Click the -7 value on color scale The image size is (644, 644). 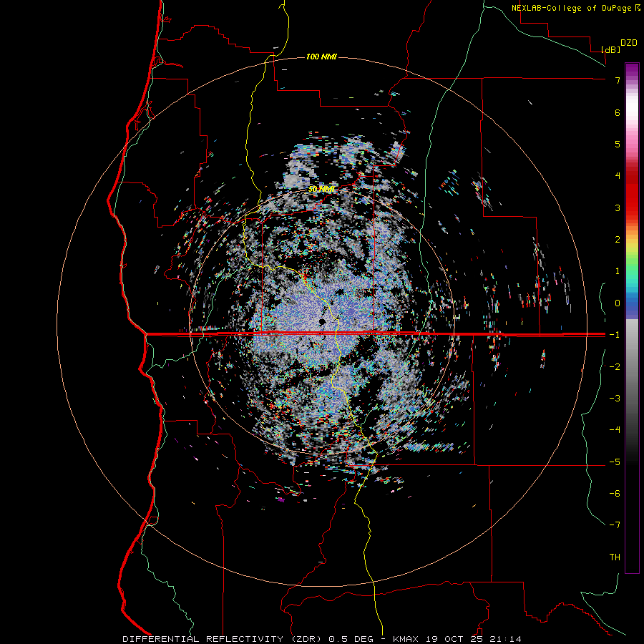(615, 525)
